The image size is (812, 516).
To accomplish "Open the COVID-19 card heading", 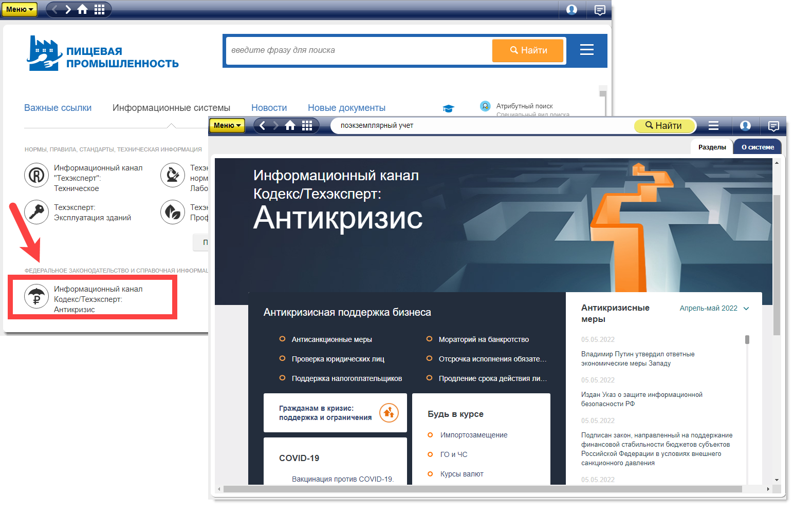I will 299,458.
